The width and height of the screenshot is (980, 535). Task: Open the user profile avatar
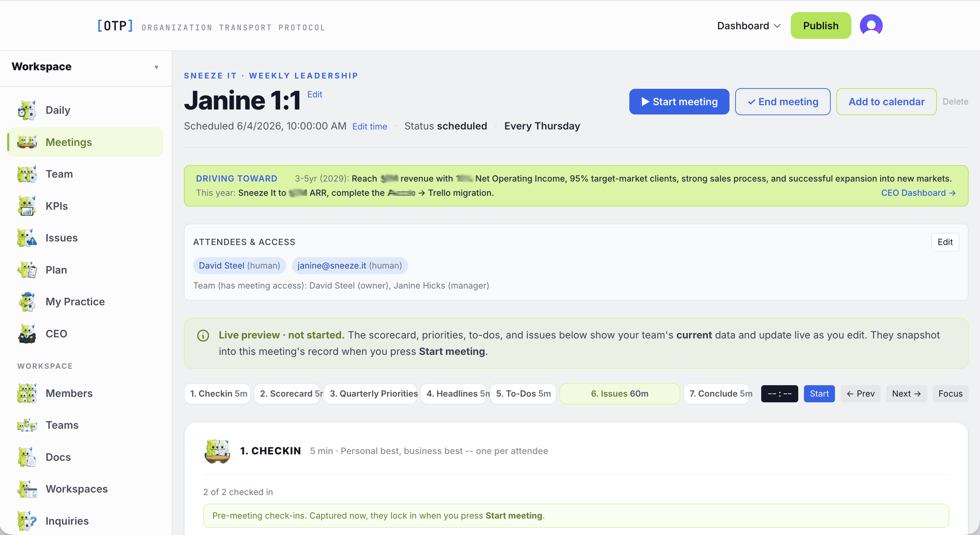tap(871, 26)
